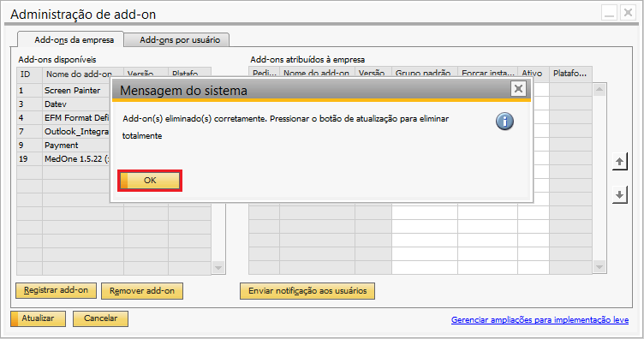This screenshot has height=339, width=644.
Task: Move selected add-on up with the up arrow
Action: click(x=619, y=162)
